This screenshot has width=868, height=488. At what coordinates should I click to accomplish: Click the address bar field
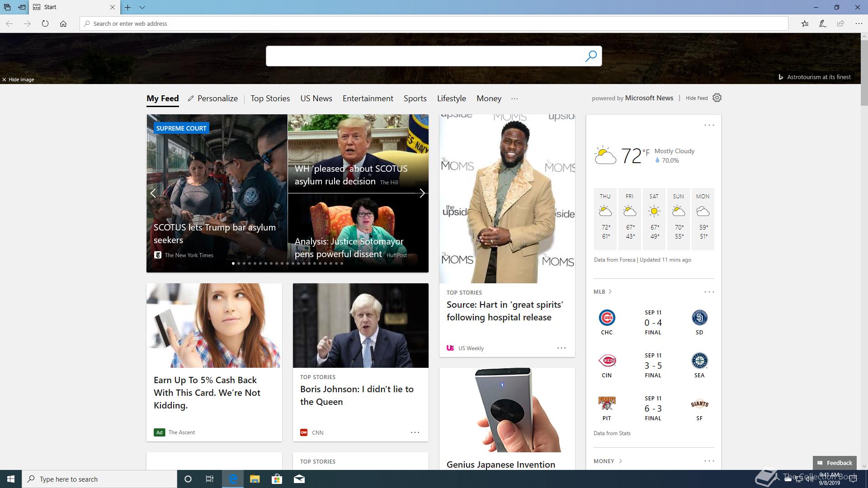(x=434, y=23)
